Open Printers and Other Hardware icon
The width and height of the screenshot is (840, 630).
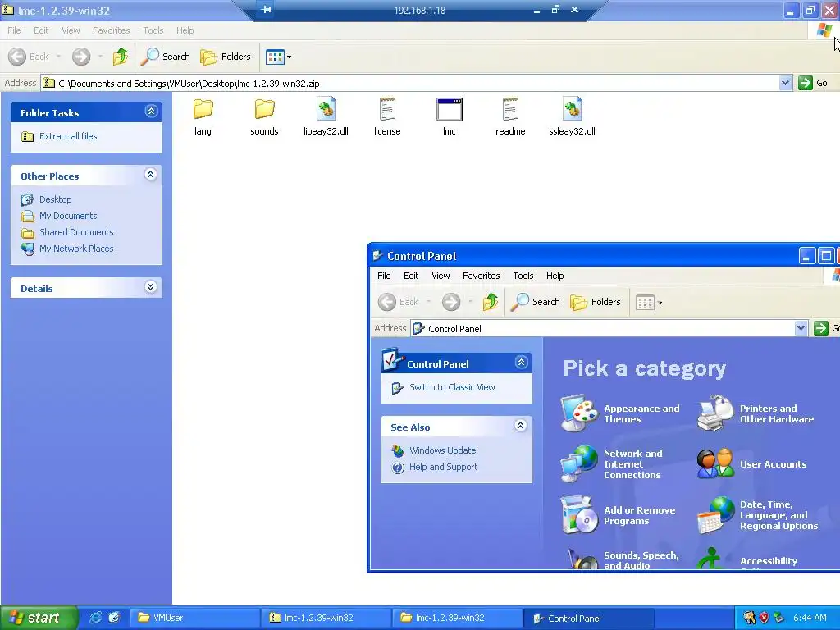(x=715, y=413)
